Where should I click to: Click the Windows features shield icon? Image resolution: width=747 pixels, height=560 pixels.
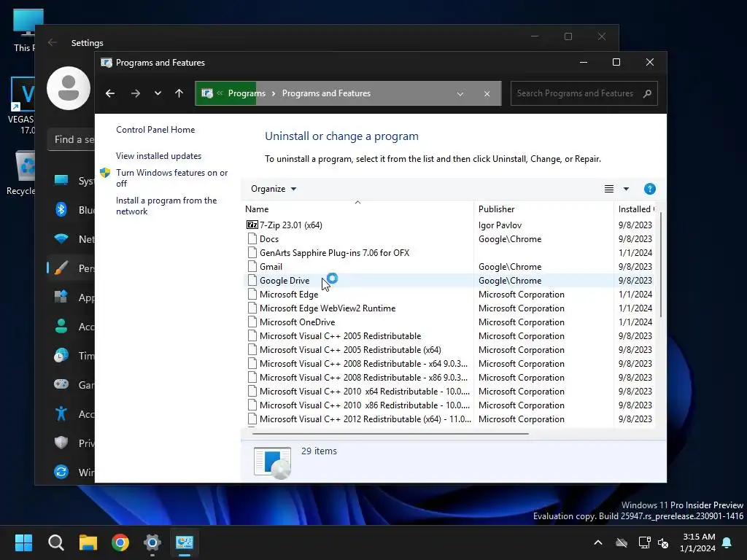[x=105, y=172]
